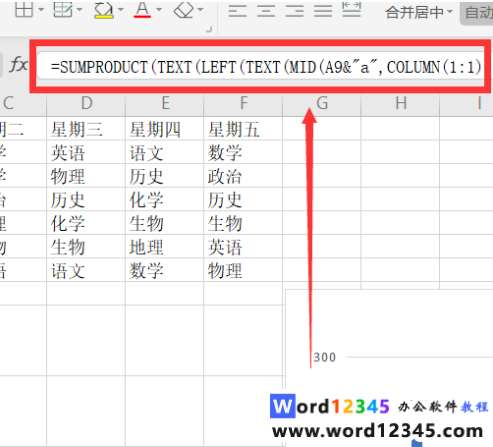This screenshot has height=447, width=493.
Task: Select 生物 cell in column D
Action: click(86, 247)
